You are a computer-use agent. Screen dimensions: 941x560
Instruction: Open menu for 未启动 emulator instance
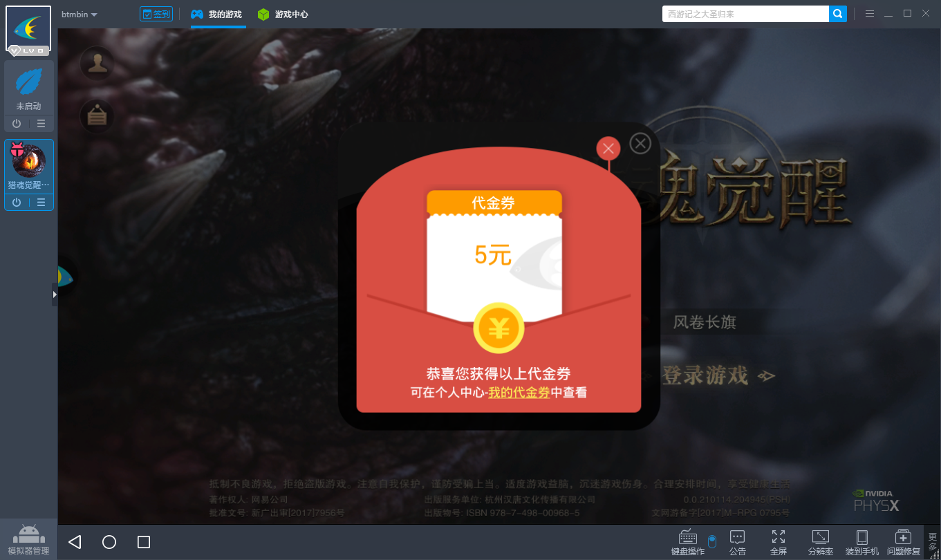pyautogui.click(x=41, y=124)
